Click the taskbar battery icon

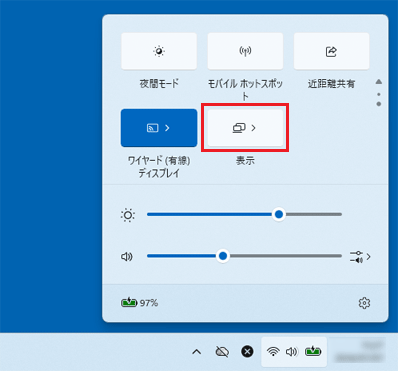click(x=313, y=351)
